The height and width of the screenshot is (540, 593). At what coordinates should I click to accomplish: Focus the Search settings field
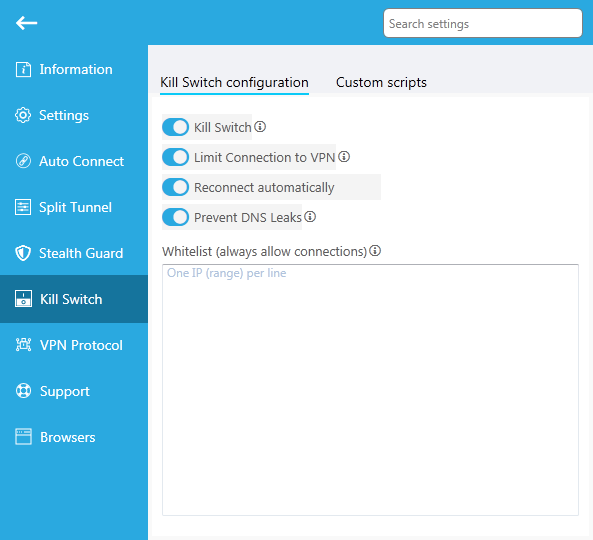click(x=483, y=23)
